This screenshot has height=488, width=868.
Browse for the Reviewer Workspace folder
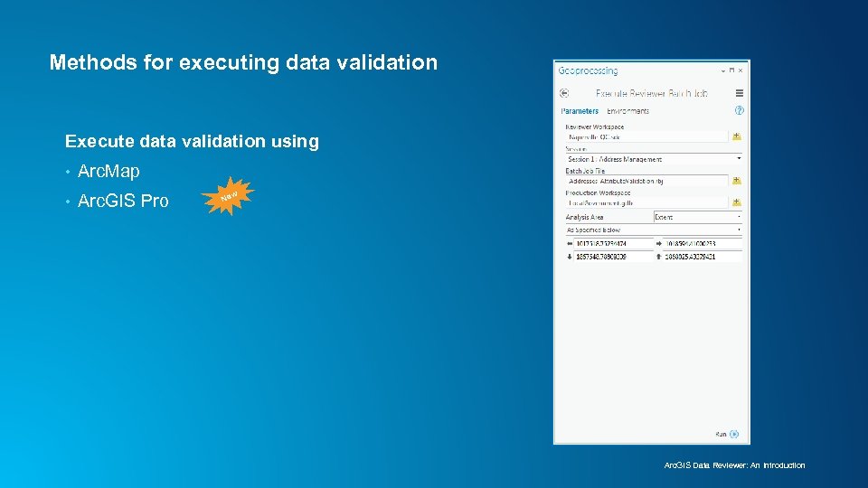tap(736, 136)
